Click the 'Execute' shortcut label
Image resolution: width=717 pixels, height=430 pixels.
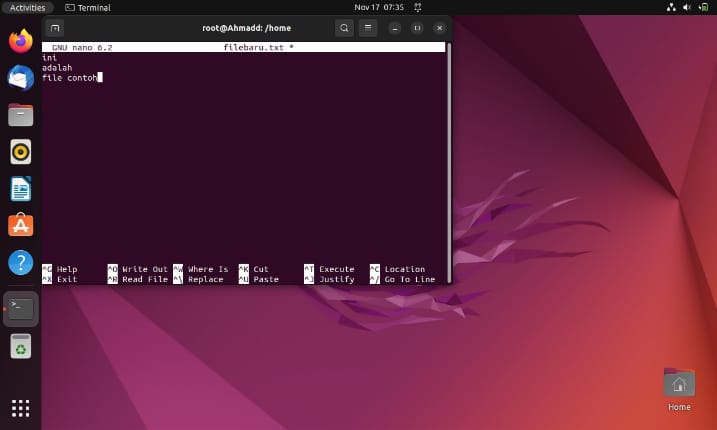coord(337,269)
